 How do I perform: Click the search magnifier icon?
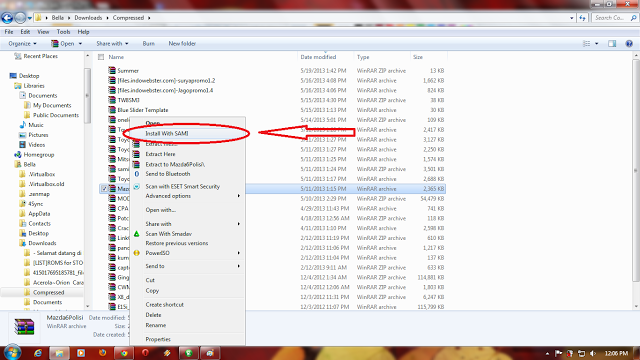click(x=633, y=18)
